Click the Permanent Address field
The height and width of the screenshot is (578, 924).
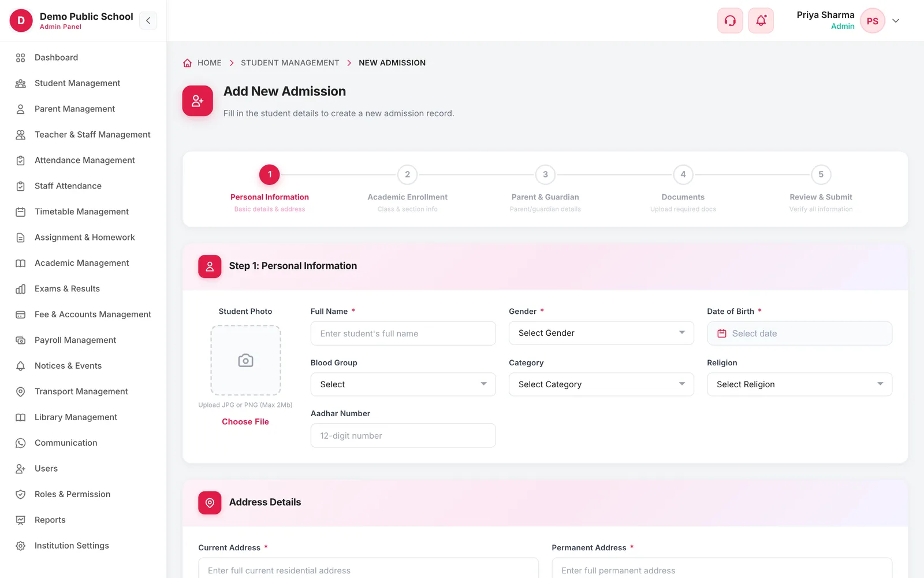coord(722,569)
